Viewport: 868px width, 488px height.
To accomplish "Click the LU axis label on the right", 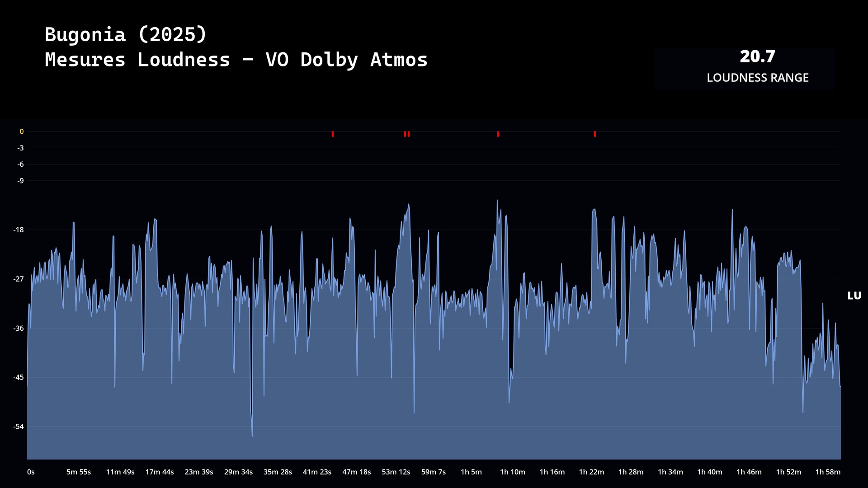I will pos(854,296).
